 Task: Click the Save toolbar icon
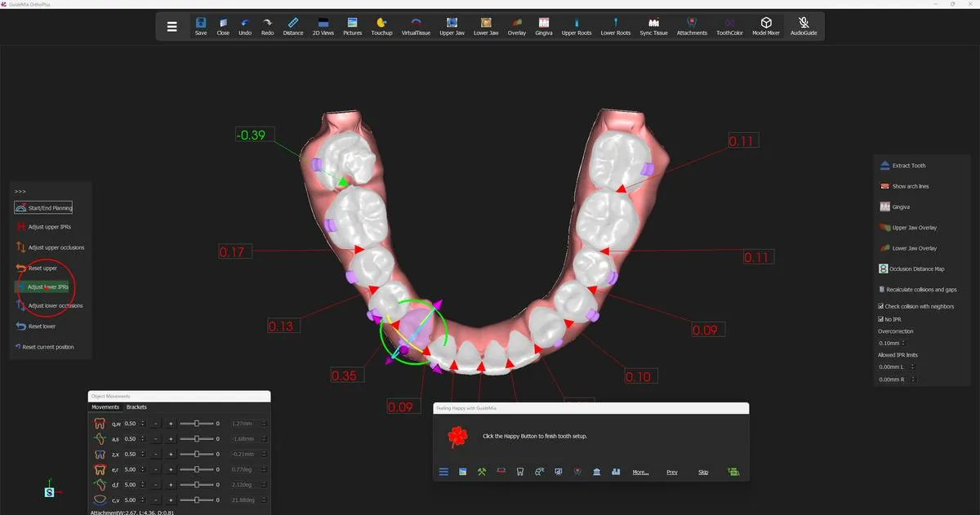click(x=201, y=26)
